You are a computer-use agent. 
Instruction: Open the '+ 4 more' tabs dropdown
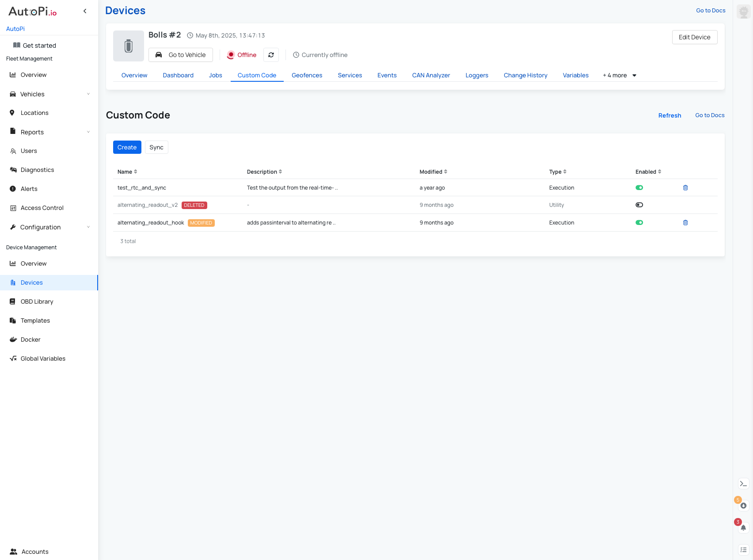click(619, 75)
